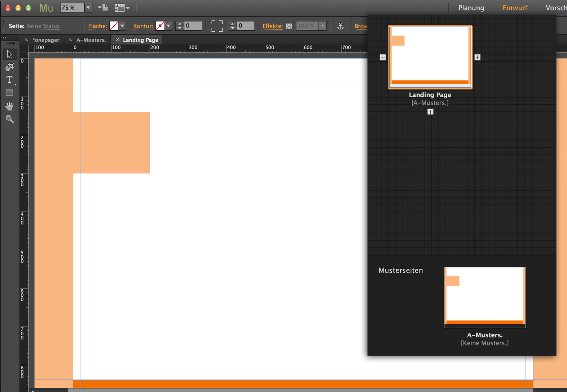The image size is (567, 392).
Task: Click the corner radius brackets icon
Action: [217, 26]
